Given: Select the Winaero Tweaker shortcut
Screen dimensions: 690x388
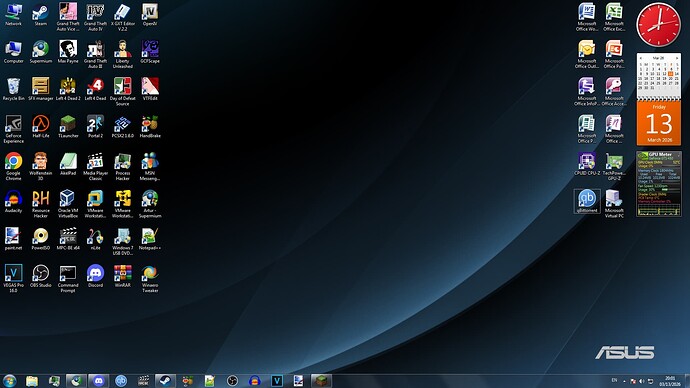Looking at the screenshot, I should [150, 278].
